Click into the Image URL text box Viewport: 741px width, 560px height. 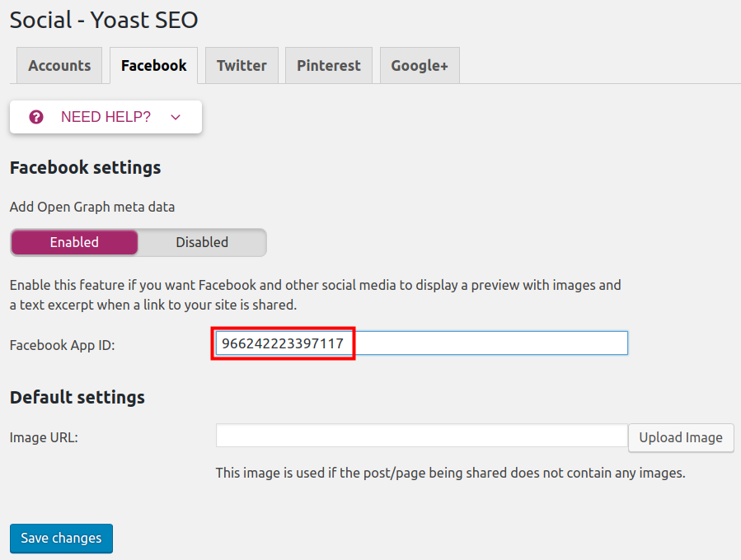[421, 436]
